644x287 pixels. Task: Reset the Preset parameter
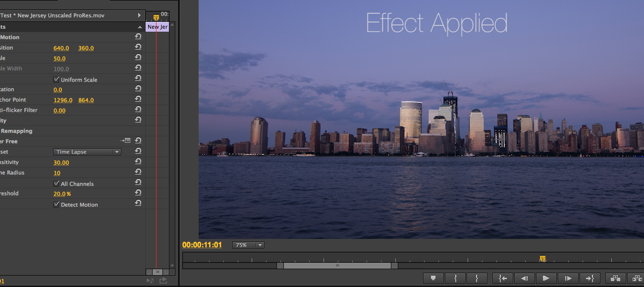(x=138, y=151)
